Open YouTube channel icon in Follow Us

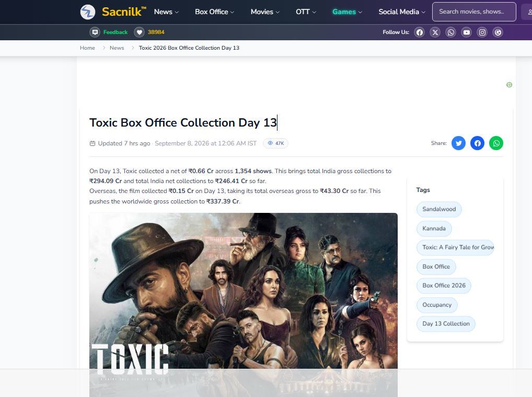[467, 32]
